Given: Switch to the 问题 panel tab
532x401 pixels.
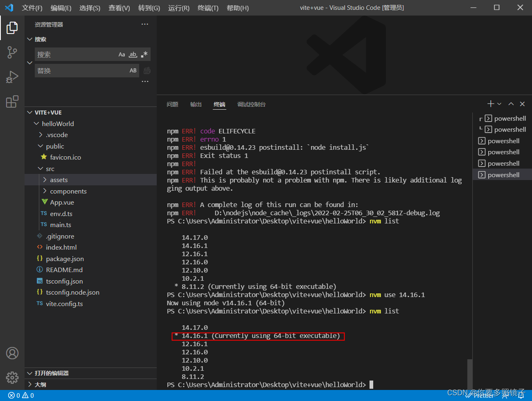Looking at the screenshot, I should click(172, 104).
